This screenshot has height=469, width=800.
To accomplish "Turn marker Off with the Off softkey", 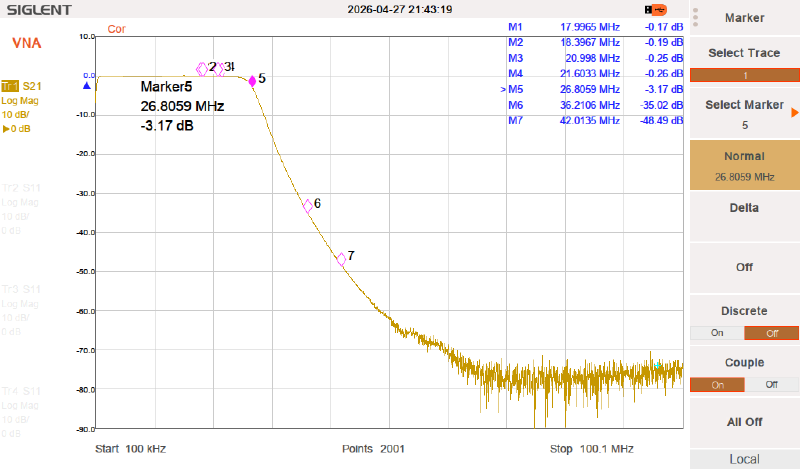I will coord(744,267).
